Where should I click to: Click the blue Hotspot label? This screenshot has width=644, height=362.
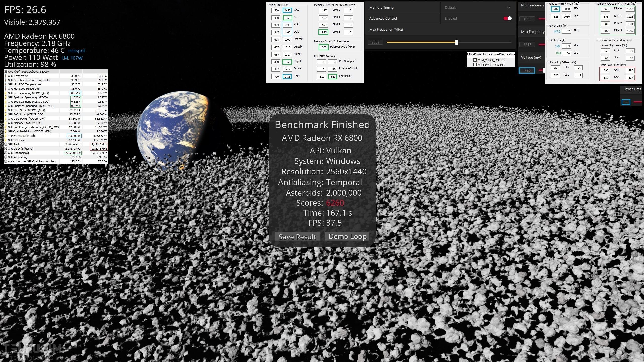76,51
